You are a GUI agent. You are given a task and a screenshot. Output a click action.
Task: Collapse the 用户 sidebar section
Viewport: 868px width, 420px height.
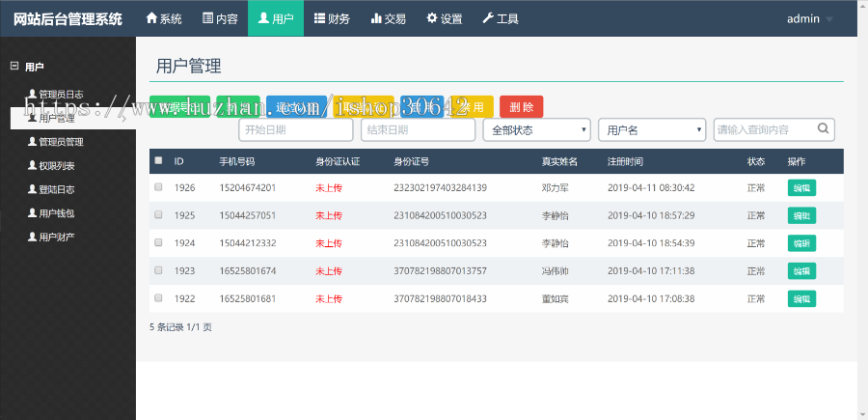click(x=14, y=67)
